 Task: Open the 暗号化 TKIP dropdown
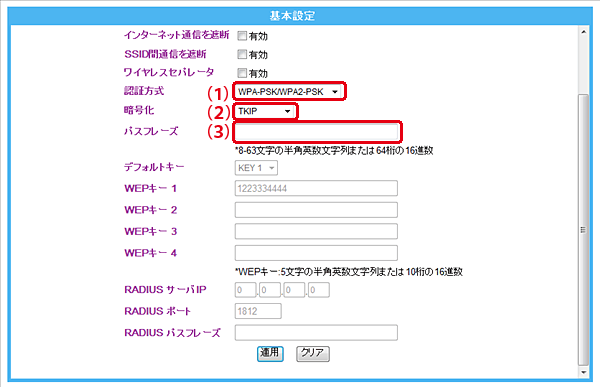click(x=264, y=111)
